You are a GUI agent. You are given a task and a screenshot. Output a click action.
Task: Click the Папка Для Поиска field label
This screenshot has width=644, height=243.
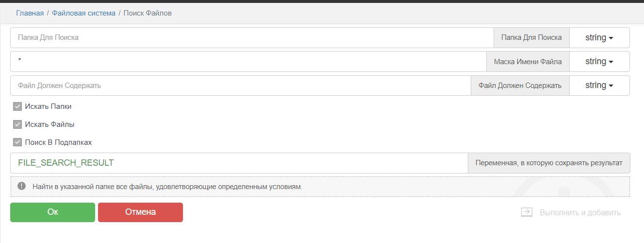pos(531,37)
